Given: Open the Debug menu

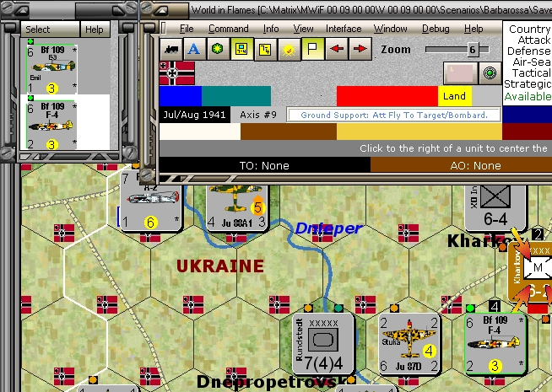Looking at the screenshot, I should 436,29.
